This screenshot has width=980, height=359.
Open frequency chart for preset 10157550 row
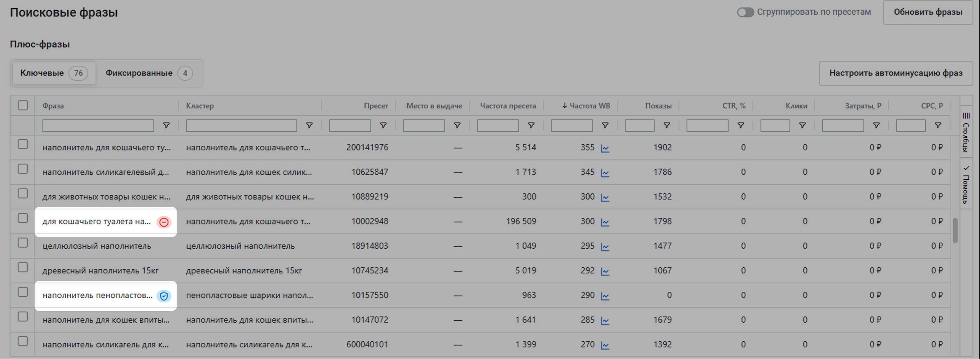605,296
